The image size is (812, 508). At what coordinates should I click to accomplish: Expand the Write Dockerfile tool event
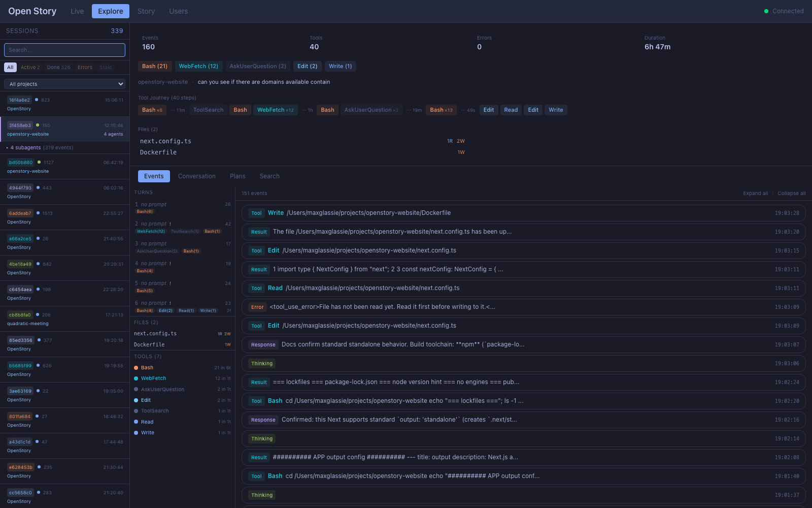523,213
